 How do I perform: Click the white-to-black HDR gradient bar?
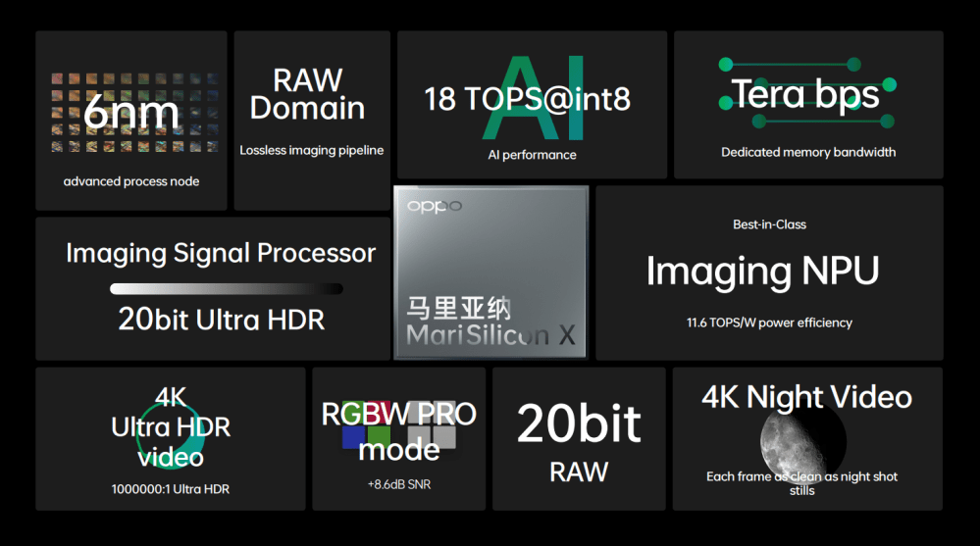(x=226, y=289)
